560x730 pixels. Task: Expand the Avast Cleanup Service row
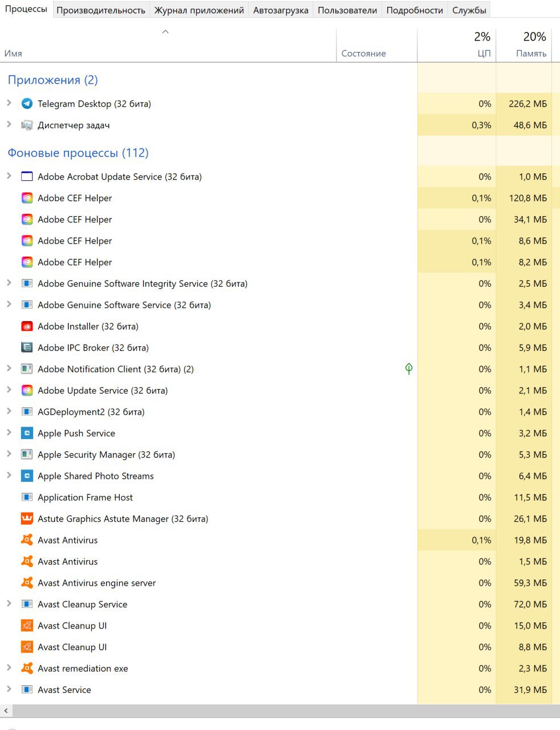click(x=9, y=603)
